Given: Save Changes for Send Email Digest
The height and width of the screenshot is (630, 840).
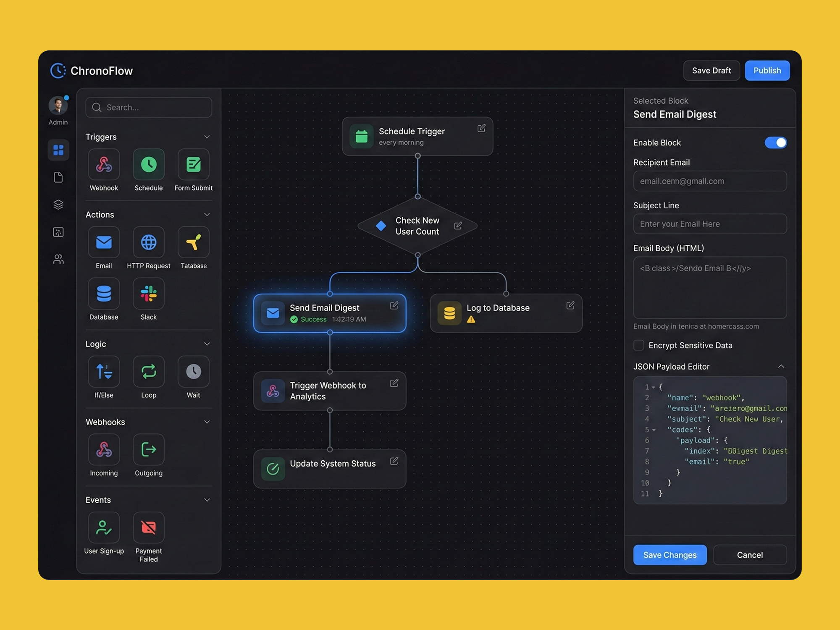Looking at the screenshot, I should click(670, 555).
